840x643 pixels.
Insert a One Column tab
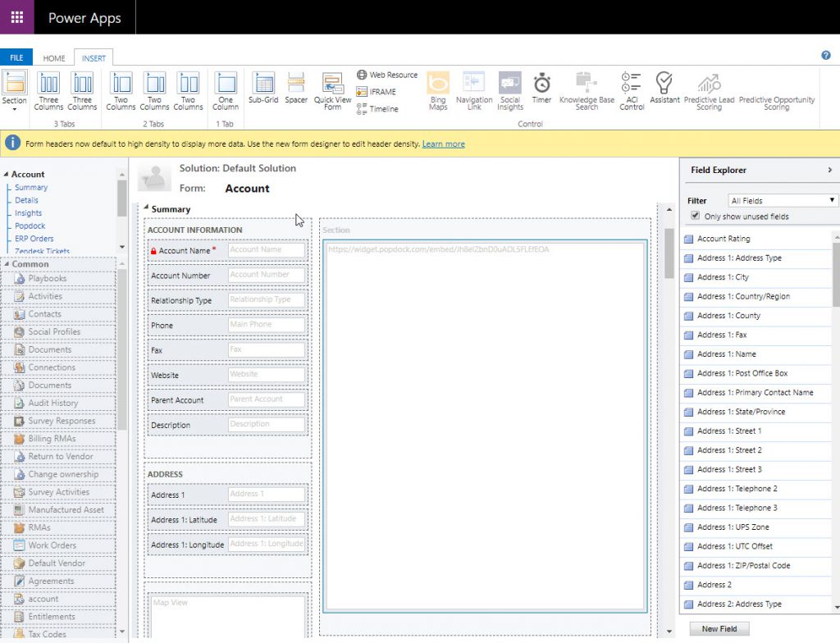[x=226, y=91]
